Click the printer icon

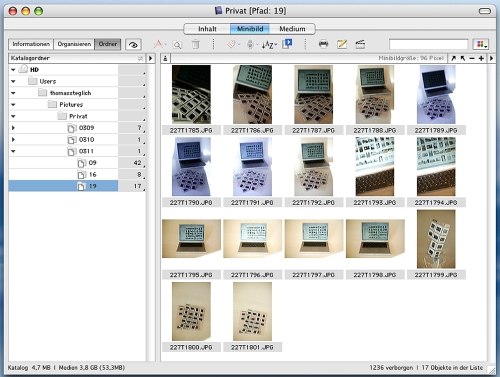pos(323,44)
